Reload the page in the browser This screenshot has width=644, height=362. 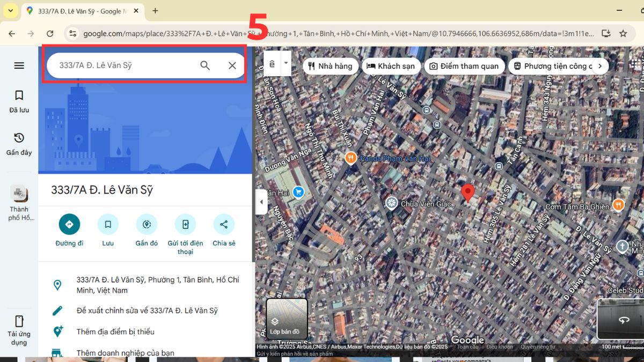click(50, 33)
